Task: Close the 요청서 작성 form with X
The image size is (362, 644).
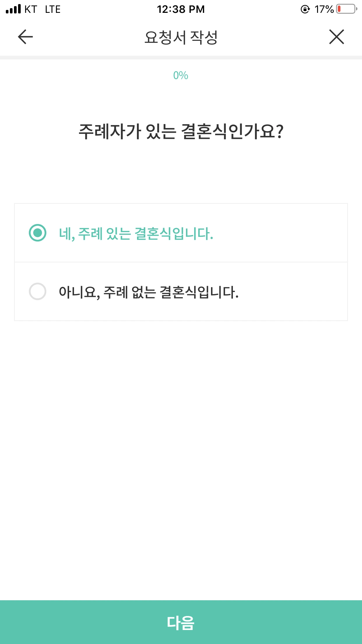Action: click(x=337, y=37)
